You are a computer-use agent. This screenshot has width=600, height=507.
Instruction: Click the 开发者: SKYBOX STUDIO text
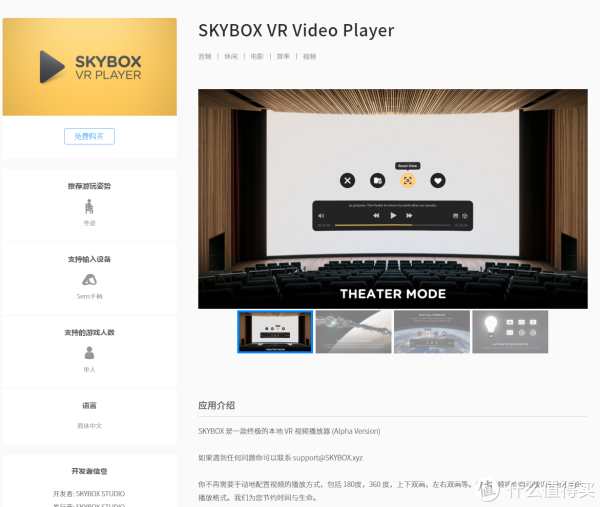(89, 494)
